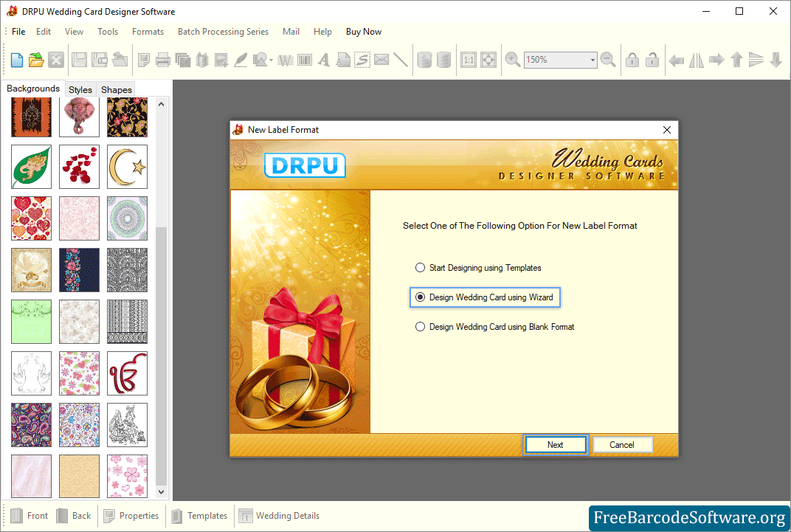Choose the purple paisley background thumbnail
The width and height of the screenshot is (791, 532).
31,425
